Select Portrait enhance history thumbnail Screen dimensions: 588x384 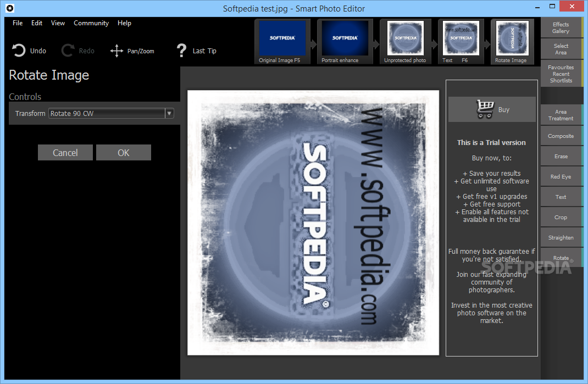(345, 42)
